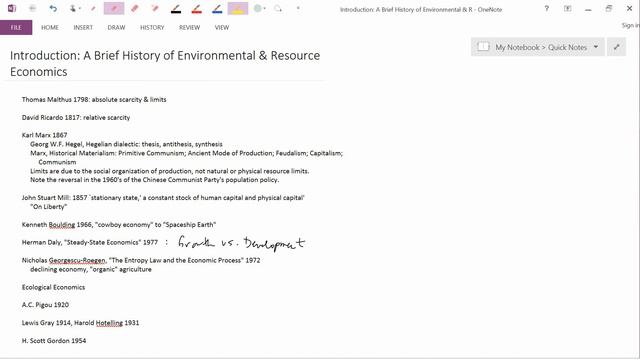Choose the red pen

[x=197, y=9]
